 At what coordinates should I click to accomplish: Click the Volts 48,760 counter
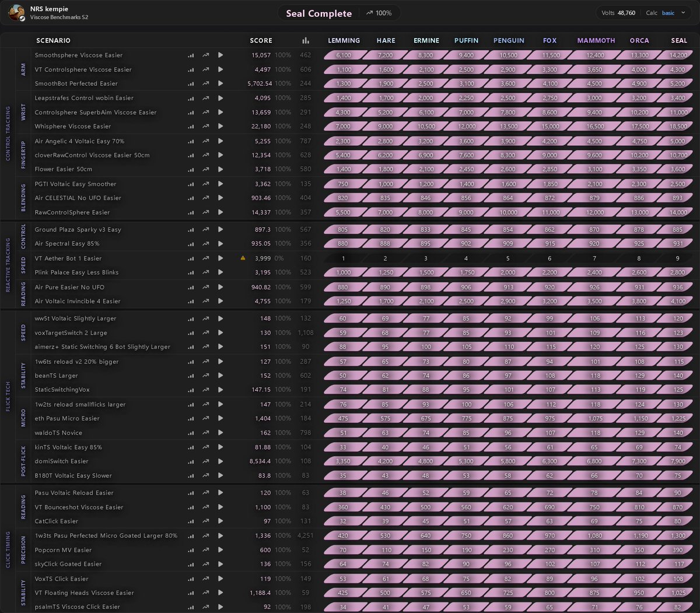(618, 13)
